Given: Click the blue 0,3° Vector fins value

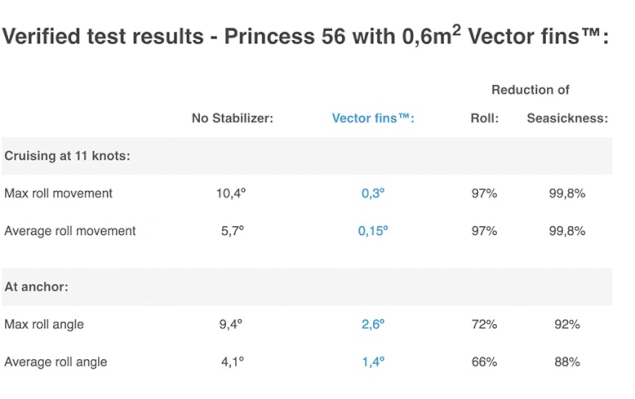Looking at the screenshot, I should point(373,193).
